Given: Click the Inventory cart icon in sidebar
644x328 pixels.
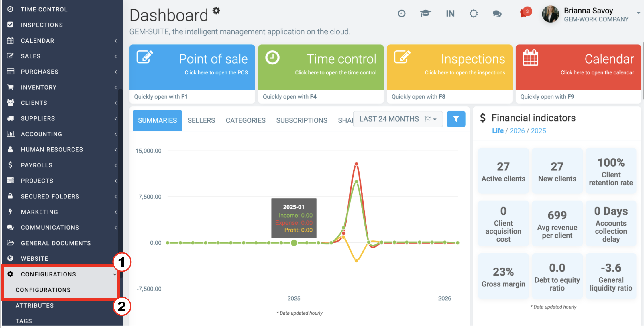Looking at the screenshot, I should tap(10, 87).
